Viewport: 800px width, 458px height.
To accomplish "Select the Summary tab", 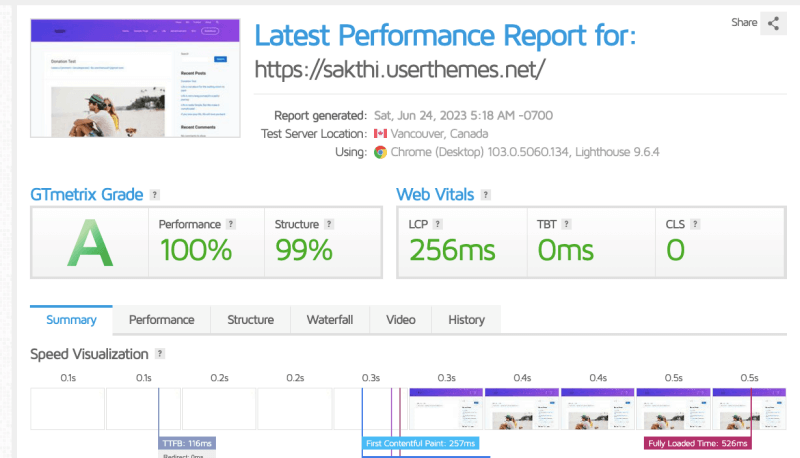I will click(71, 320).
